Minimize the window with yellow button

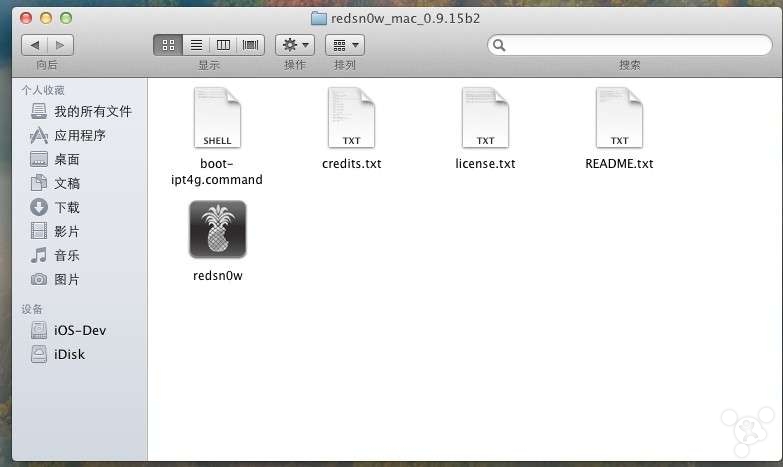46,18
